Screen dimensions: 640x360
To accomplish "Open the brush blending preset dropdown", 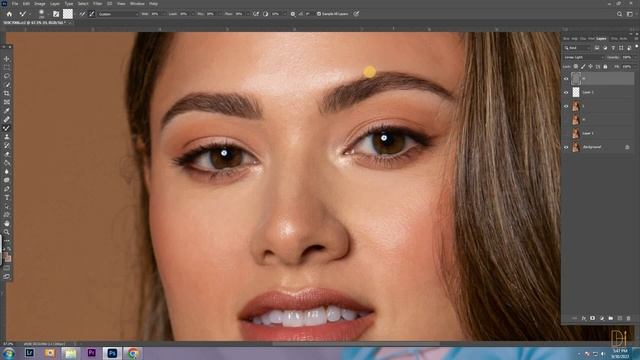I will coord(118,14).
